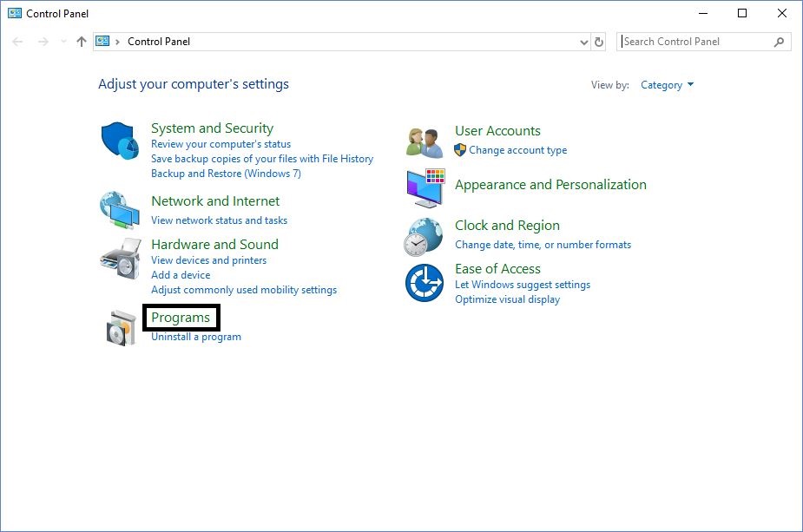Click the User Accounts people icon
803x532 pixels.
424,139
